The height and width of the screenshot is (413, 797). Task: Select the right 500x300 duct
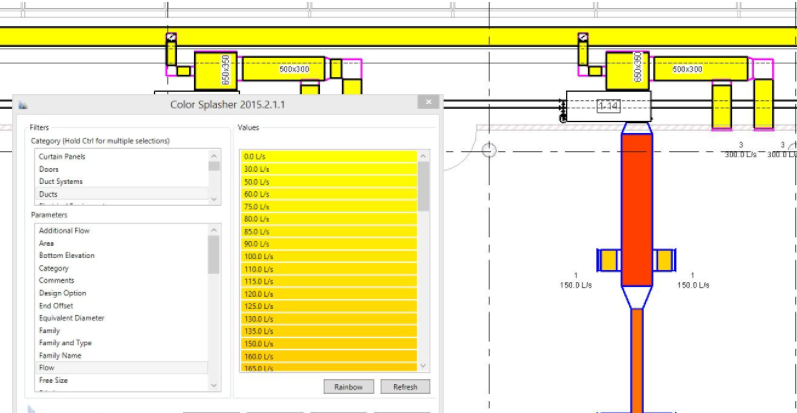click(700, 69)
